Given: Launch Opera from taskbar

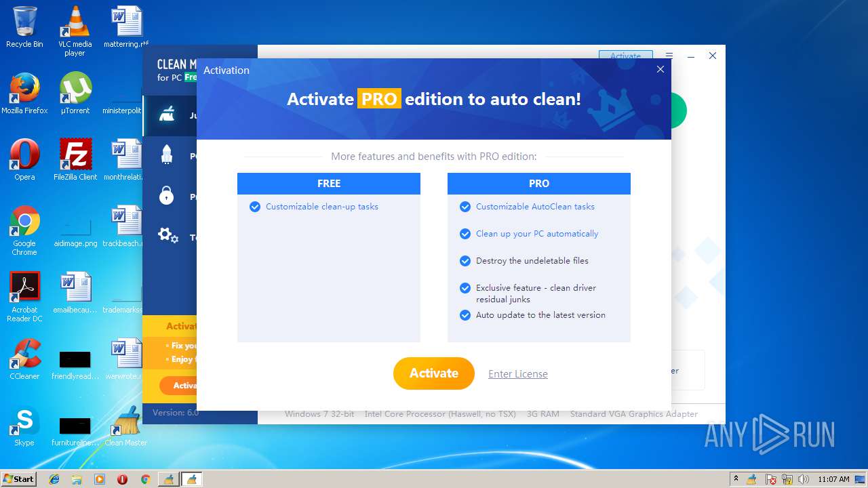Looking at the screenshot, I should pos(122,479).
